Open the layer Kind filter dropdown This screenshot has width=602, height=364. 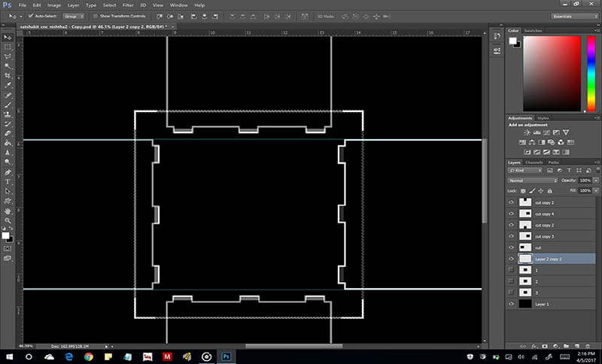524,170
